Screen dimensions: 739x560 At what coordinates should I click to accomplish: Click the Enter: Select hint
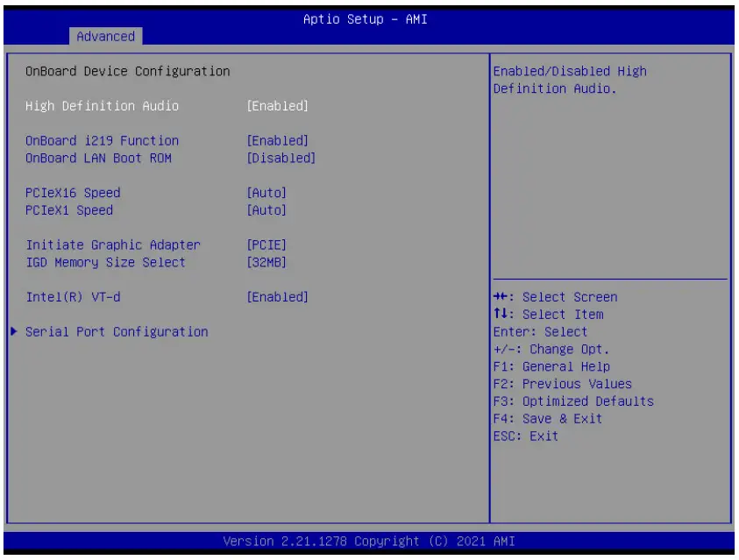point(541,332)
